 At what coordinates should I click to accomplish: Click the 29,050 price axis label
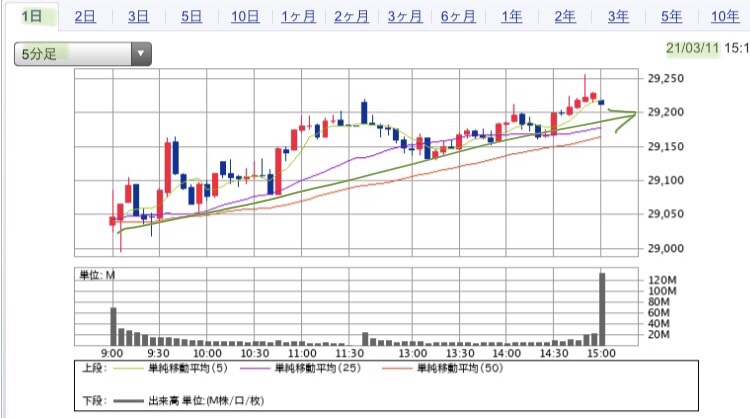point(665,214)
